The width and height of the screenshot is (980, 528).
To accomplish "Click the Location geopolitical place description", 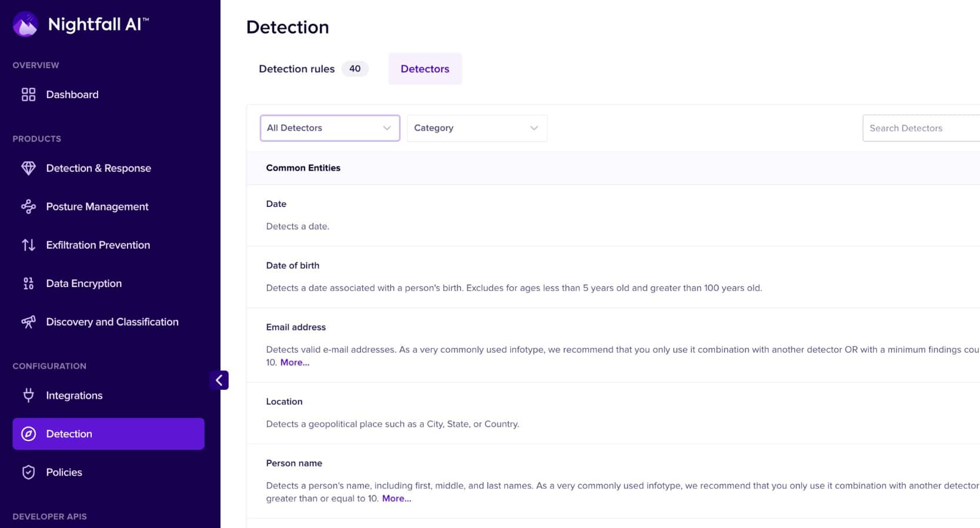I will pos(393,424).
